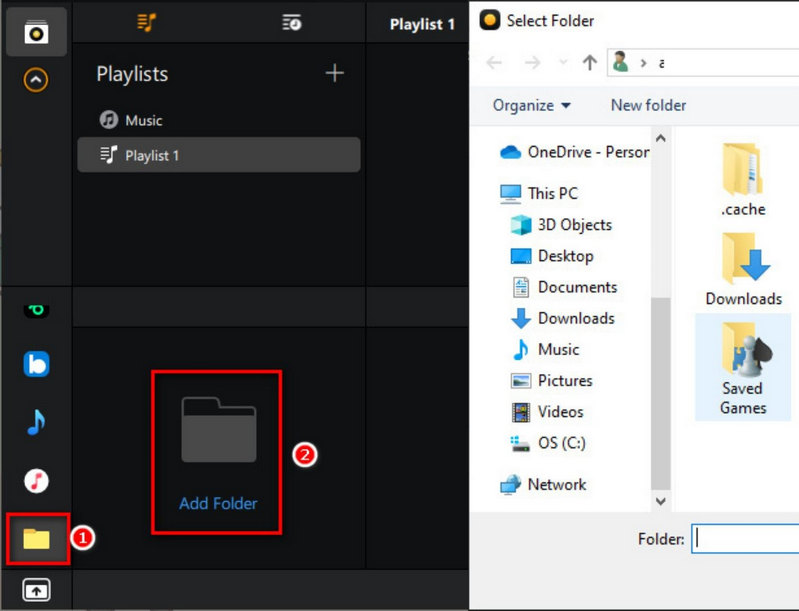799x611 pixels.
Task: Click New folder button
Action: coord(648,105)
